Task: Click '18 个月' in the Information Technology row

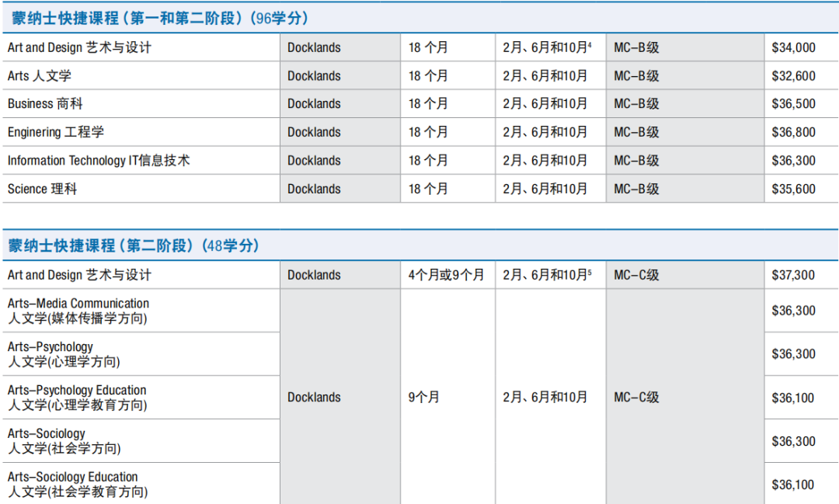Action: 428,161
